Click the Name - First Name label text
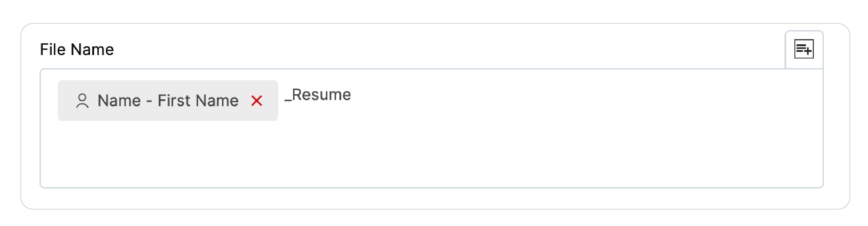The image size is (868, 226). [168, 101]
